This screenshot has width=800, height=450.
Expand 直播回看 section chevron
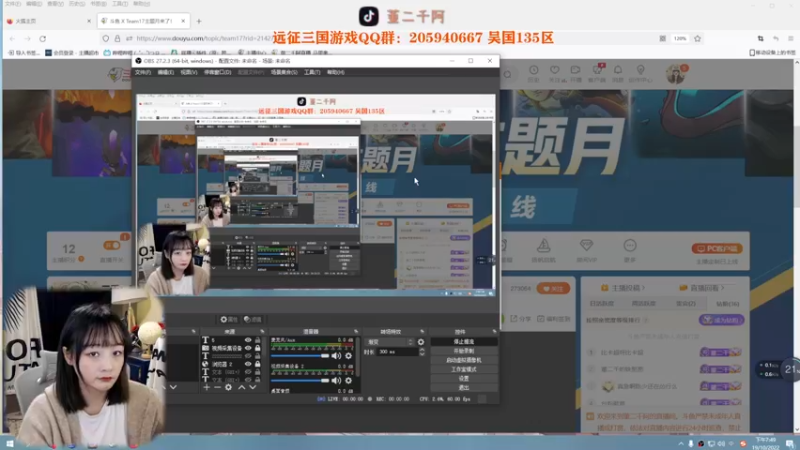tap(722, 288)
